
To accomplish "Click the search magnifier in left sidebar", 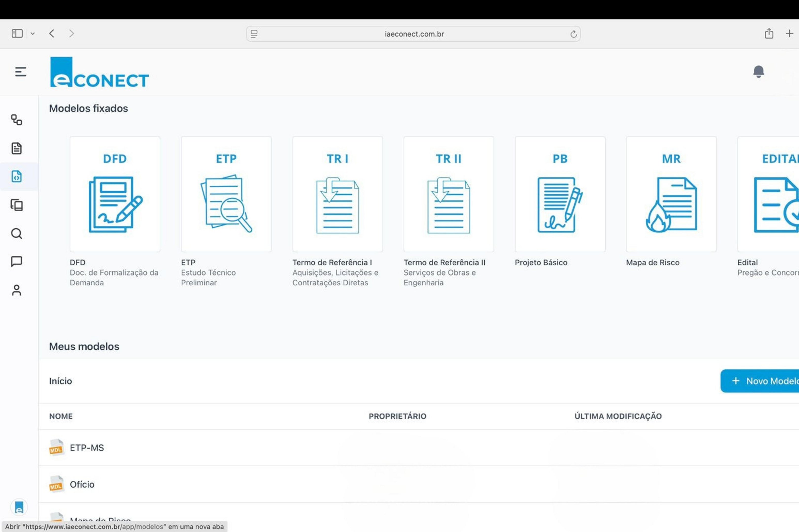I will click(x=17, y=233).
